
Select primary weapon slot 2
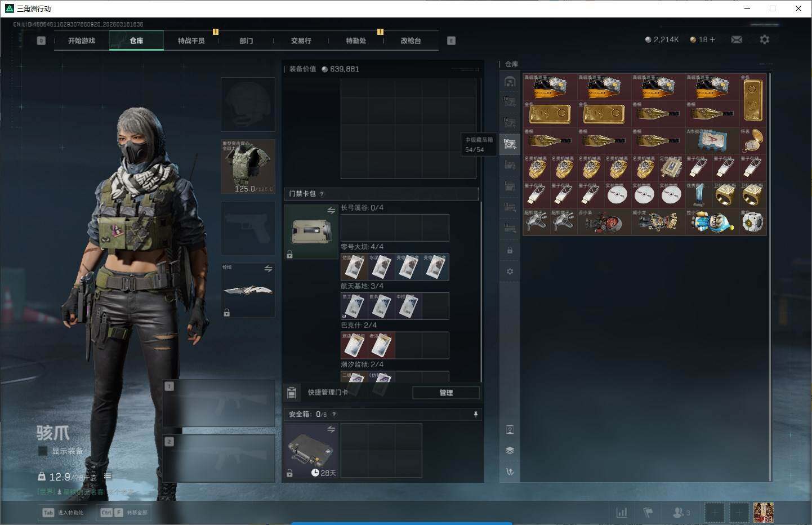(218, 459)
